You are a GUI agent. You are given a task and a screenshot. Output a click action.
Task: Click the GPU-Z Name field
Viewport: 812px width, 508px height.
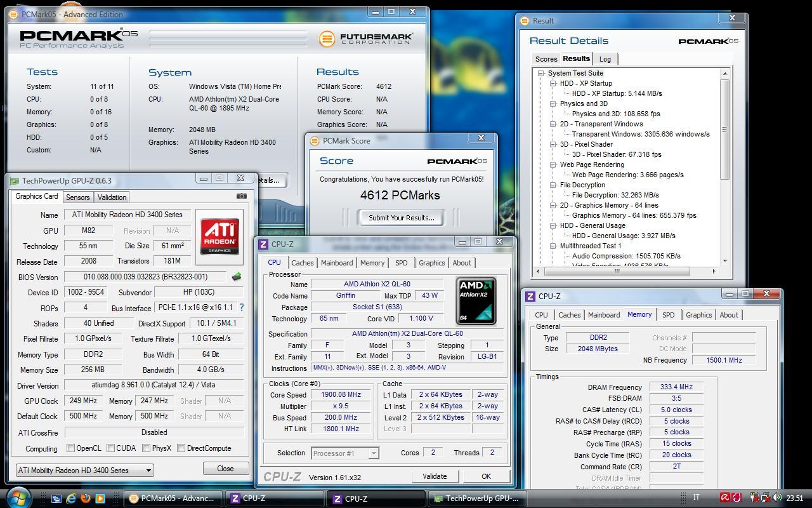[x=128, y=215]
